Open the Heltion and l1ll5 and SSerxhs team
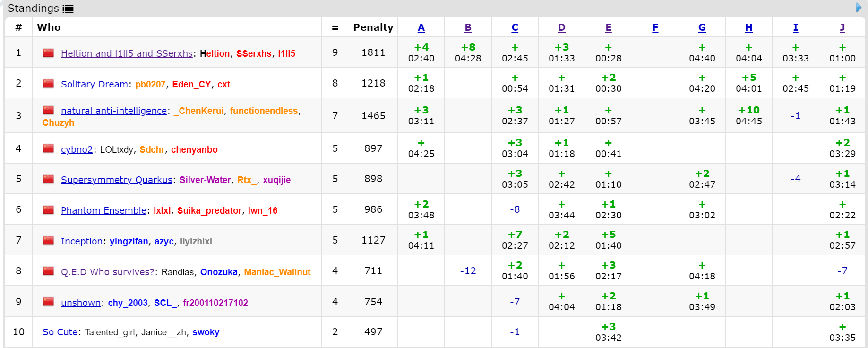Screen dimensions: 868x348 point(127,53)
